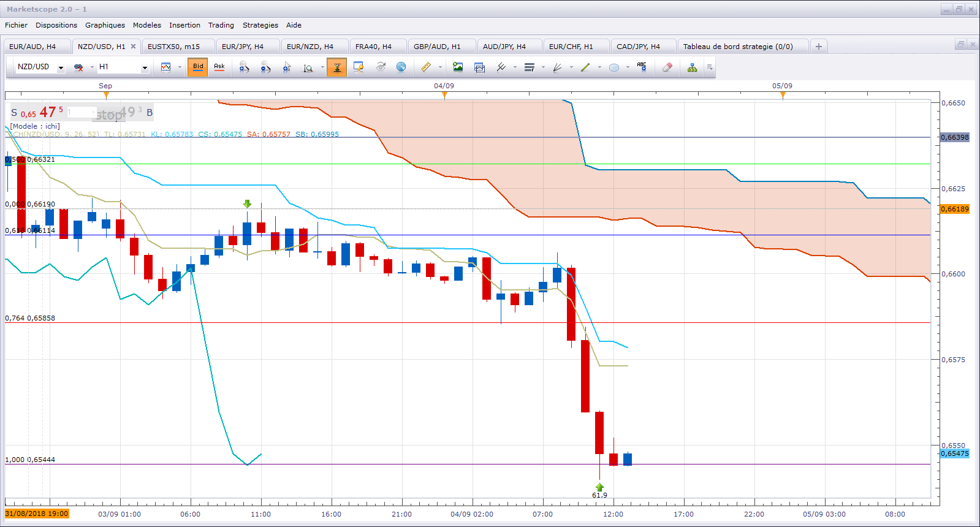Expand the ruler tool dropdown arrow
Screen dimensions: 980x527
440,67
